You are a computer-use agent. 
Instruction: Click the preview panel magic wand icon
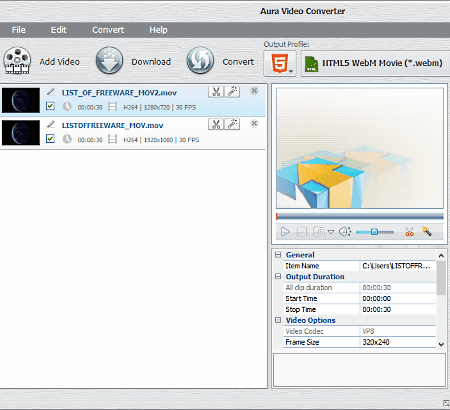coord(426,231)
